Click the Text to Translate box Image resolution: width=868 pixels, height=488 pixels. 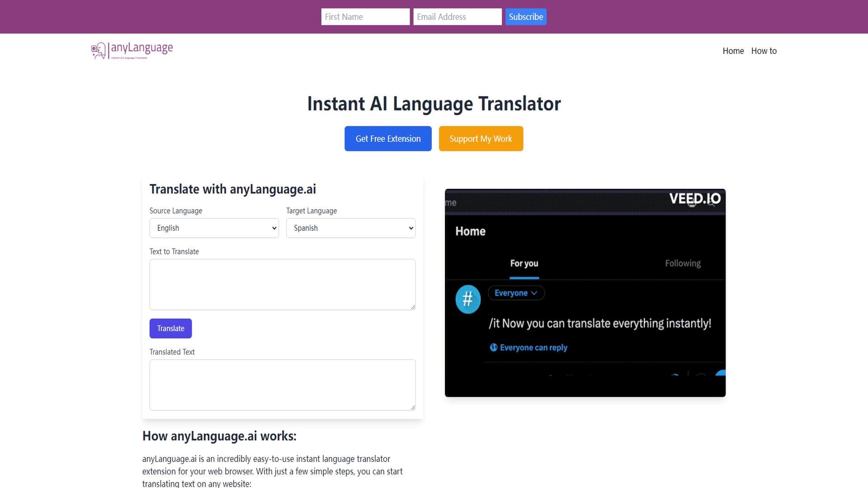tap(282, 285)
